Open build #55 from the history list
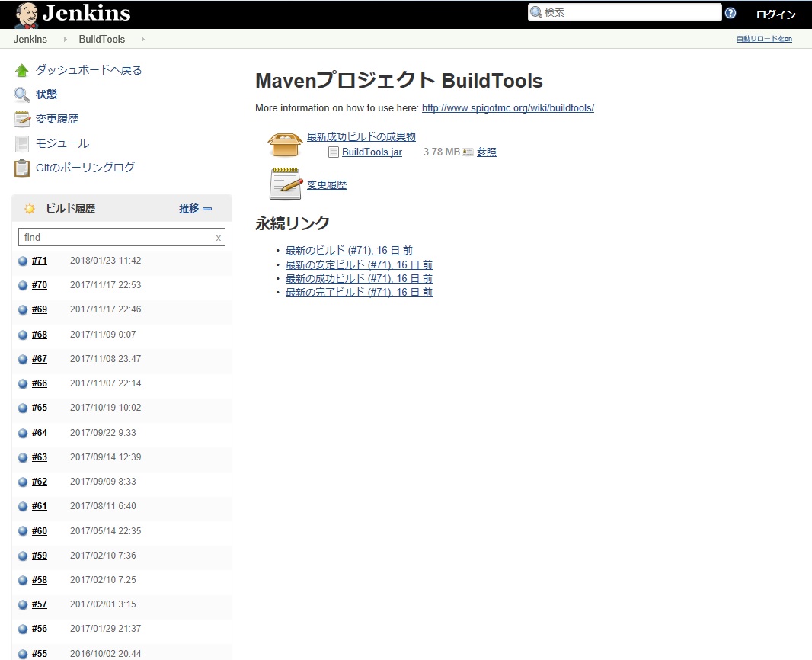The width and height of the screenshot is (812, 660). (40, 654)
